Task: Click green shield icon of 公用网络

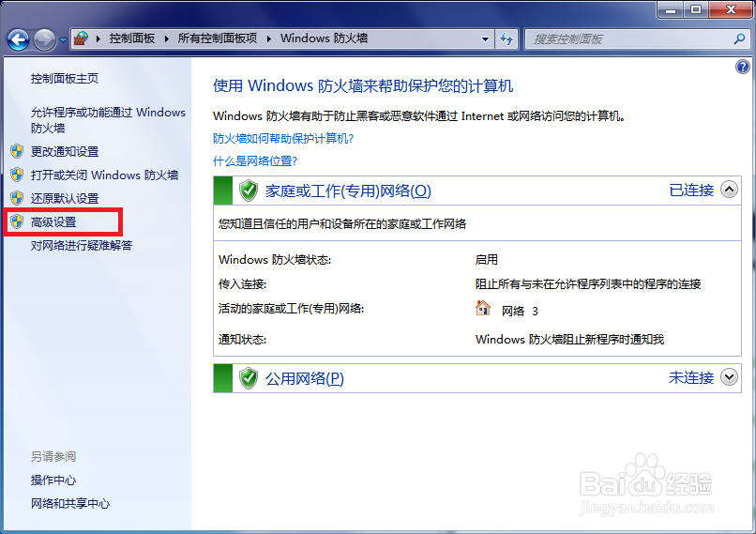Action: point(249,378)
